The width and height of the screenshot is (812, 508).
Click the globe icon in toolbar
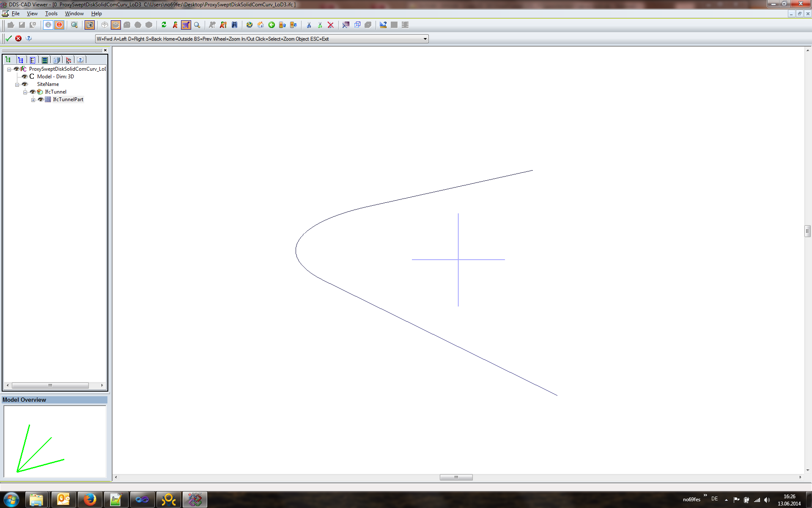point(250,25)
